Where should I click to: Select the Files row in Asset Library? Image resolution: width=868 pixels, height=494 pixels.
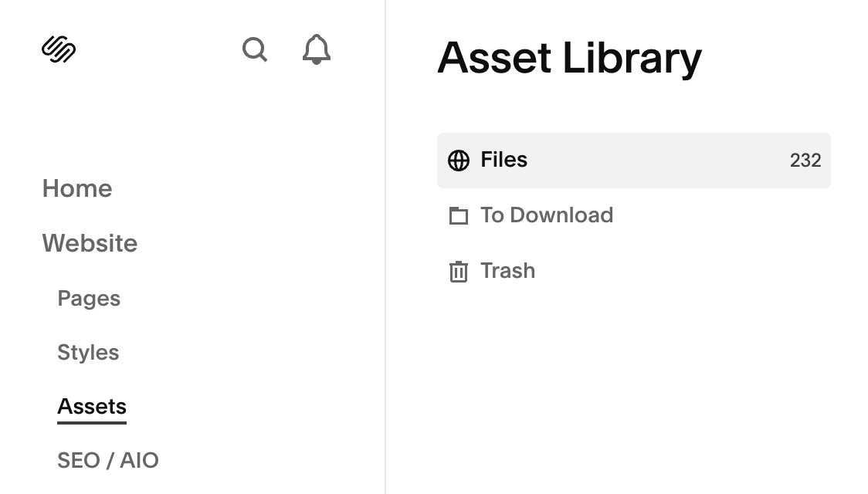[x=633, y=161]
